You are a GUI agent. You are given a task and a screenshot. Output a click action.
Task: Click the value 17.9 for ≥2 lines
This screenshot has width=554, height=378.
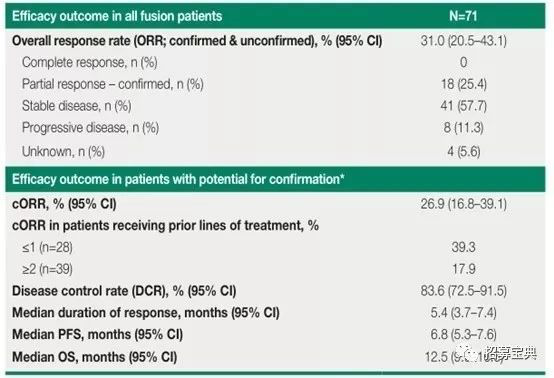click(464, 269)
